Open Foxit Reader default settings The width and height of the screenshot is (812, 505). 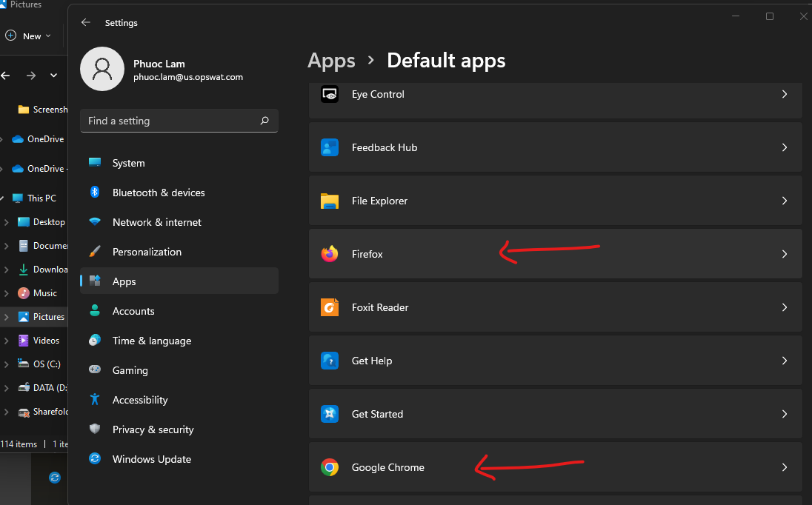click(555, 307)
